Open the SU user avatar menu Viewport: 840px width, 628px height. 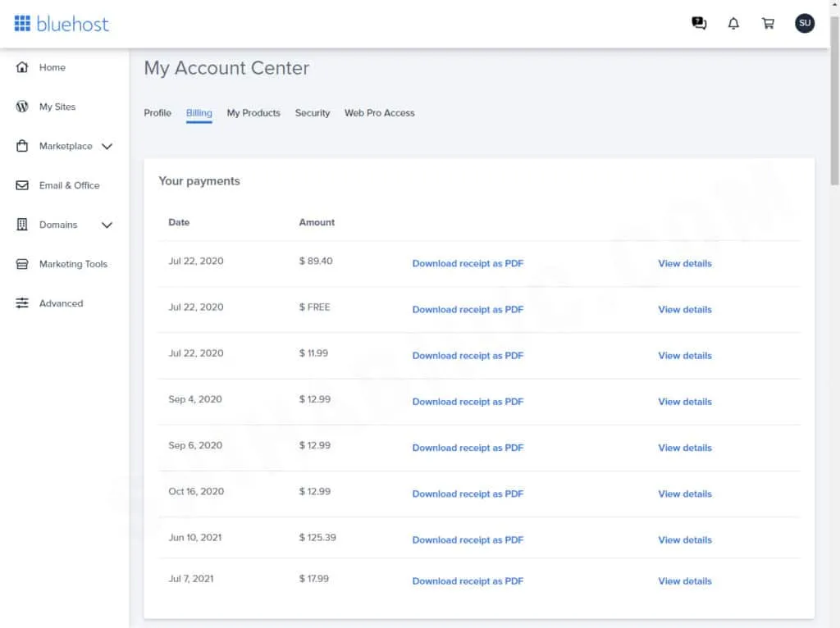pos(805,23)
